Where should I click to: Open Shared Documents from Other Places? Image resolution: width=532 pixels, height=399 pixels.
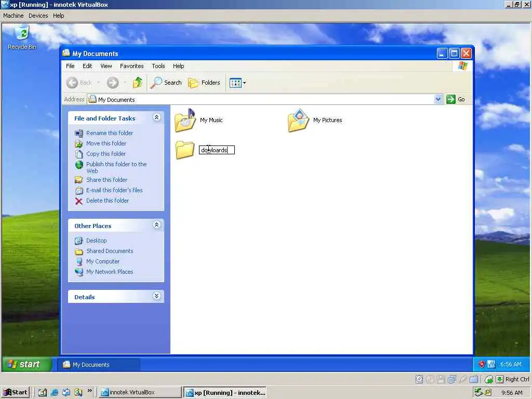110,251
